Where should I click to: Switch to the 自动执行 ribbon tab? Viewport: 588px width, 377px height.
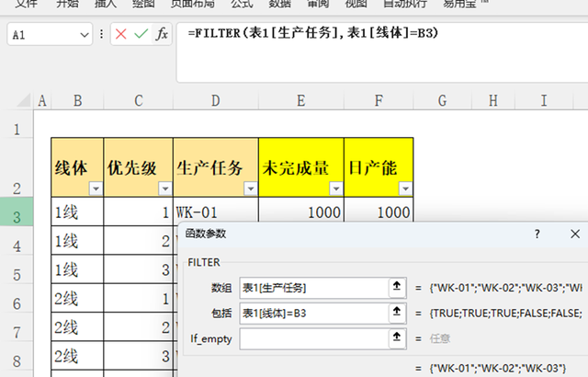tap(405, 4)
